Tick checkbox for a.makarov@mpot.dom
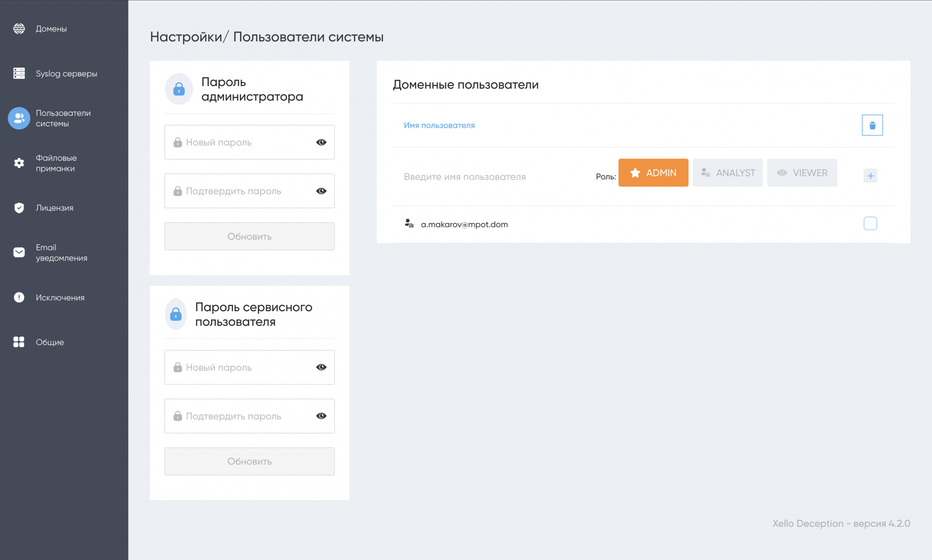932x560 pixels. pyautogui.click(x=870, y=224)
